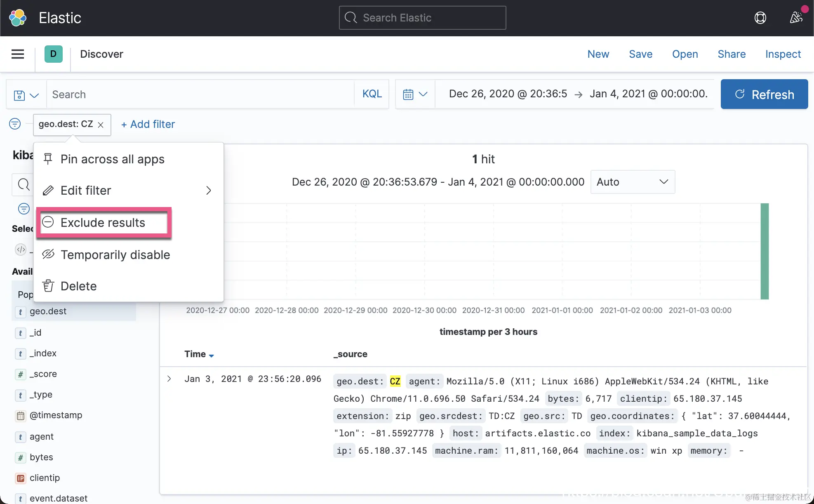Select Pin across all apps
The width and height of the screenshot is (814, 504).
[x=112, y=159]
